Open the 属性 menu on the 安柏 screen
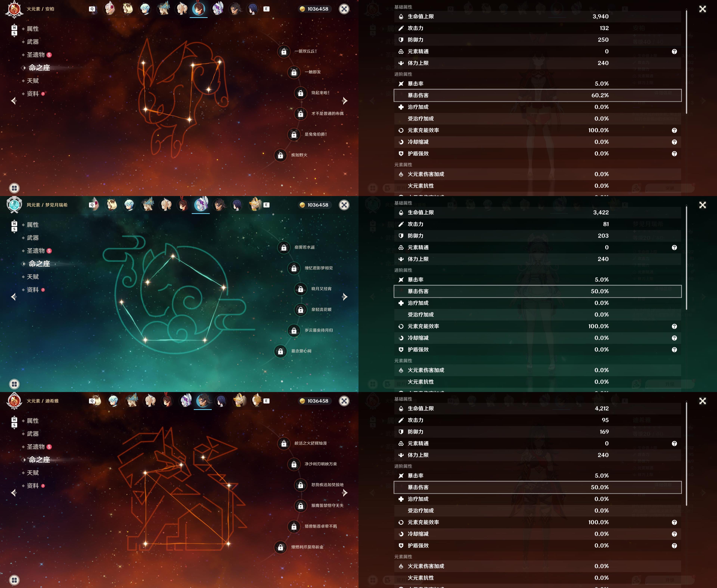 [32, 29]
